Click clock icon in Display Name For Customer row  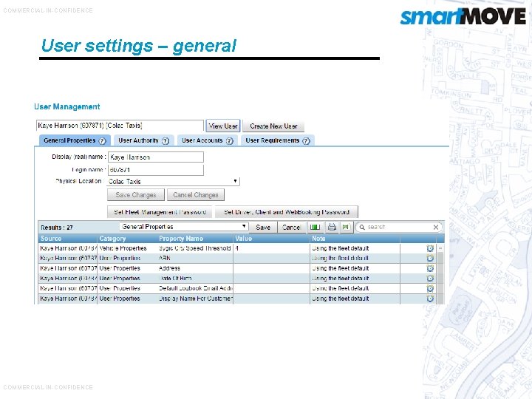click(x=430, y=299)
